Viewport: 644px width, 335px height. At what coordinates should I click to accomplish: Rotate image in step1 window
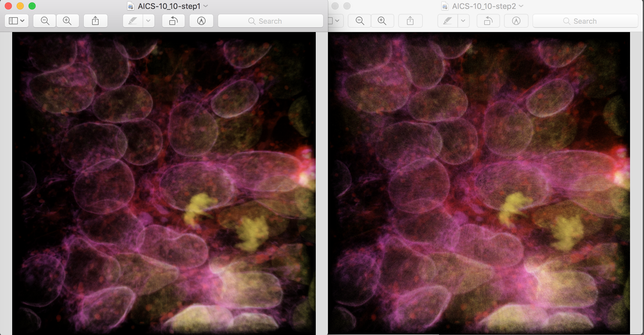coord(173,21)
